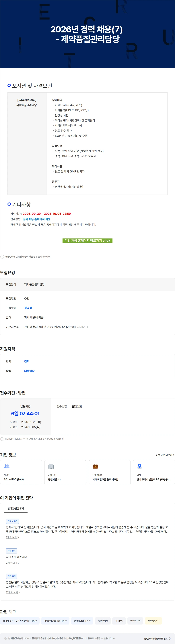Click the 춘천제약공장(강원 춘천) work location text
Viewport: 175px width, 644px height.
(x=69, y=187)
